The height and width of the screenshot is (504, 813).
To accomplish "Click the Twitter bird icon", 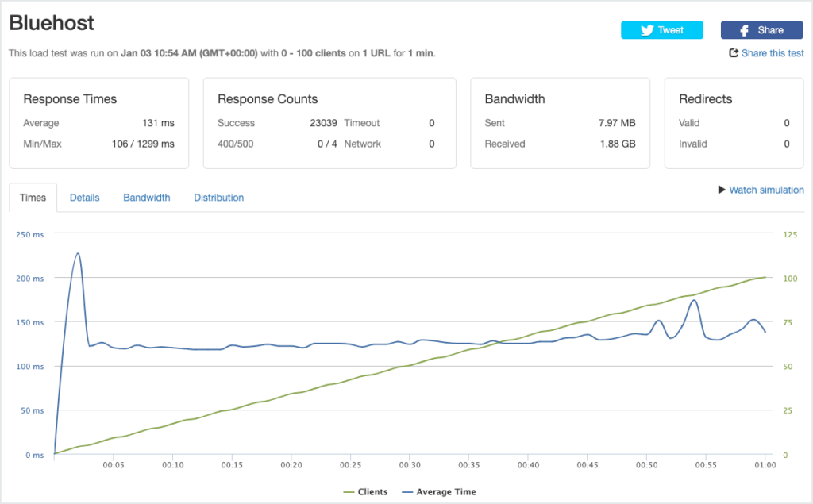I will pos(647,30).
